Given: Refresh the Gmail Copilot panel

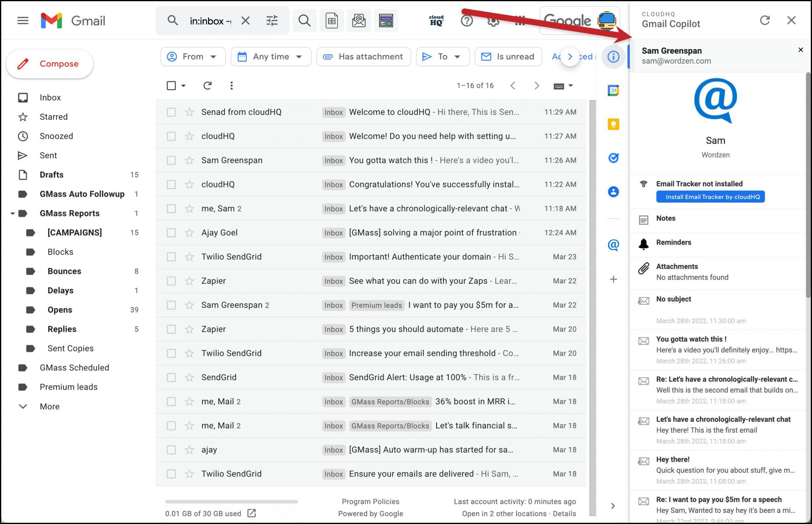Looking at the screenshot, I should point(765,20).
